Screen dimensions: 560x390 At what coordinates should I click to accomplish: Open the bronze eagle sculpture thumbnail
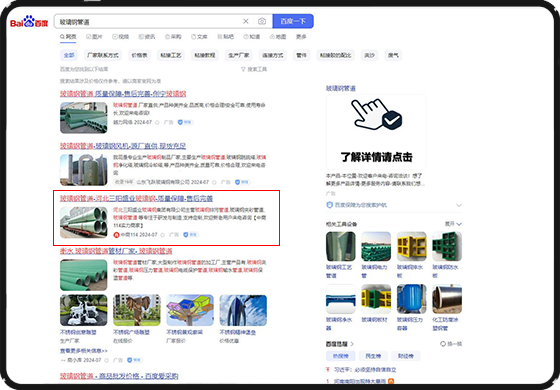(x=137, y=310)
